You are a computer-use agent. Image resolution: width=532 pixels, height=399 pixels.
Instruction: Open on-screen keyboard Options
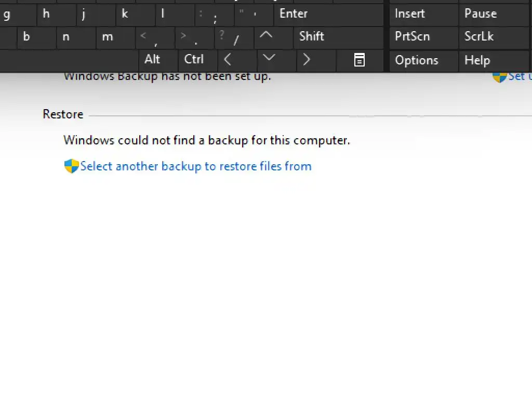(x=424, y=61)
